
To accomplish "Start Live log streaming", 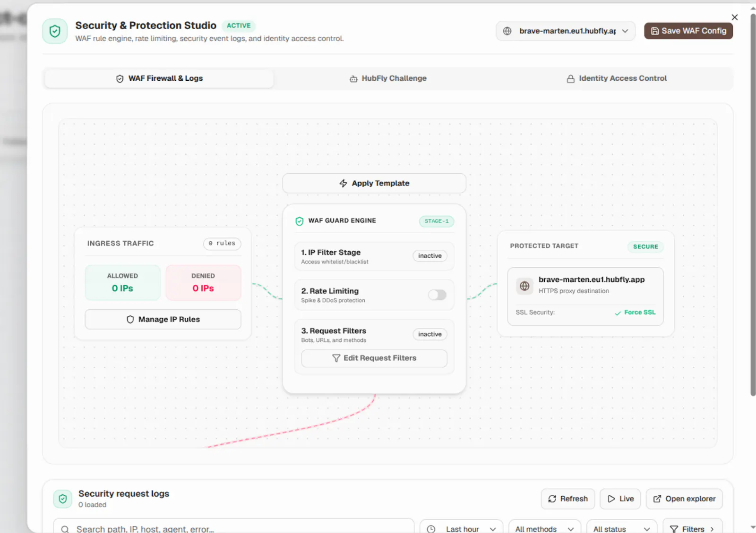I will tap(620, 499).
